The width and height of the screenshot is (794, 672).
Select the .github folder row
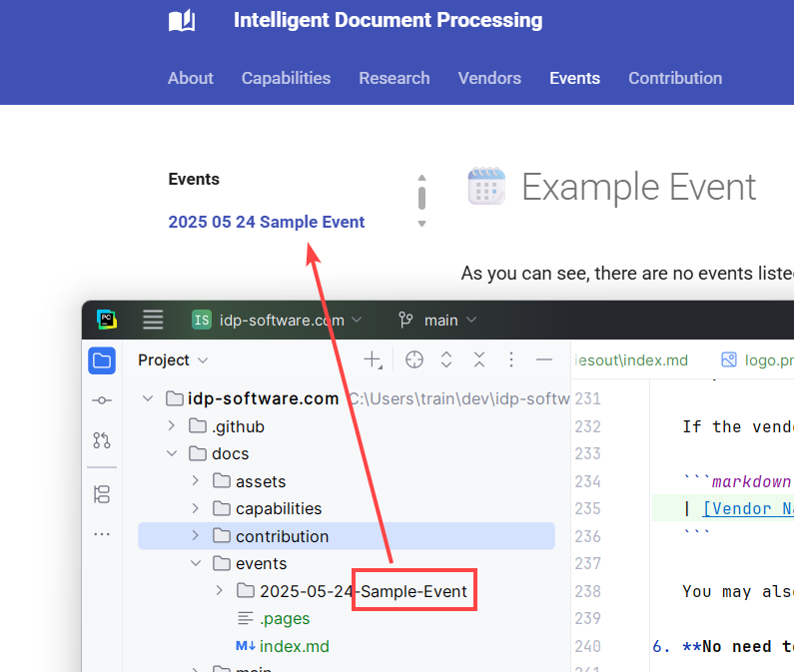(x=347, y=426)
